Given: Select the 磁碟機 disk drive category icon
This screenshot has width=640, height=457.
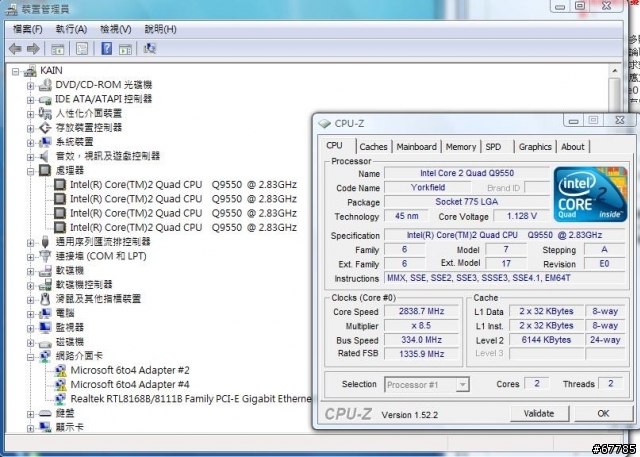Looking at the screenshot, I should 45,343.
